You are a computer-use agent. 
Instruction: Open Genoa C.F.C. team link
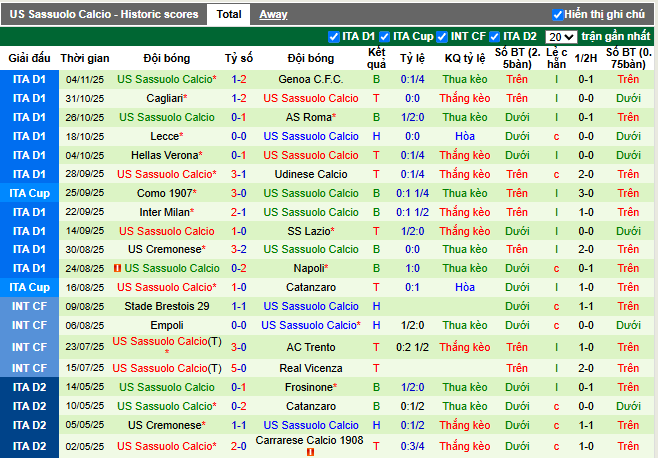coord(311,79)
